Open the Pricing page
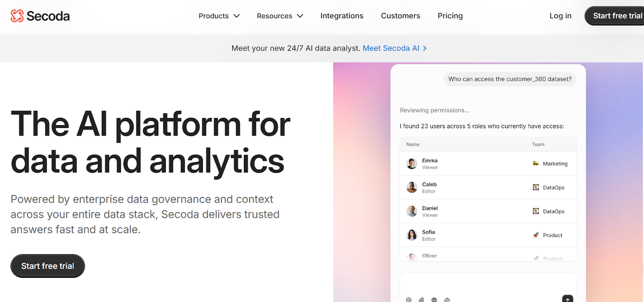 [x=450, y=16]
